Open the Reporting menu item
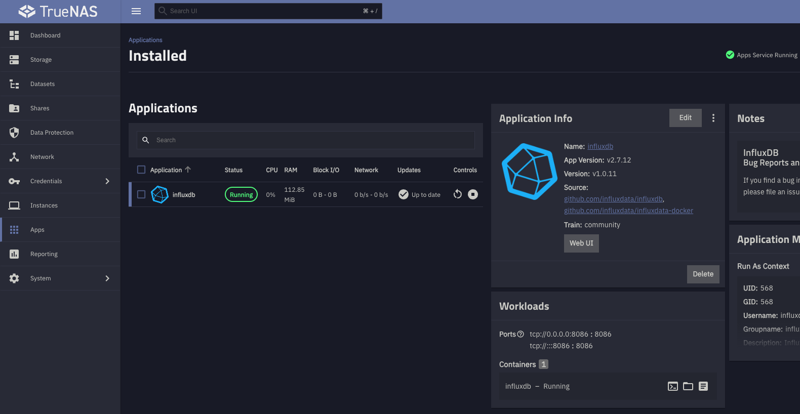This screenshot has width=800, height=414. pos(60,254)
